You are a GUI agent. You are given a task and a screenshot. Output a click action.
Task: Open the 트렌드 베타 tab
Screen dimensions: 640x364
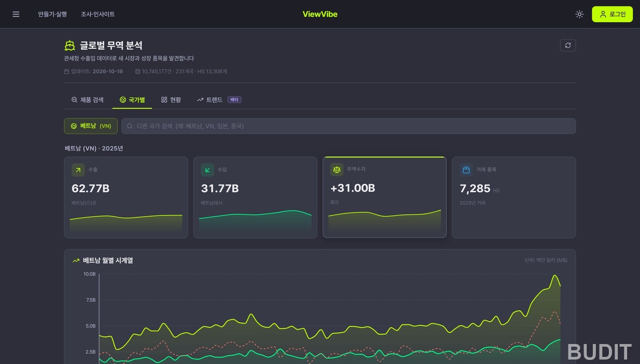219,100
